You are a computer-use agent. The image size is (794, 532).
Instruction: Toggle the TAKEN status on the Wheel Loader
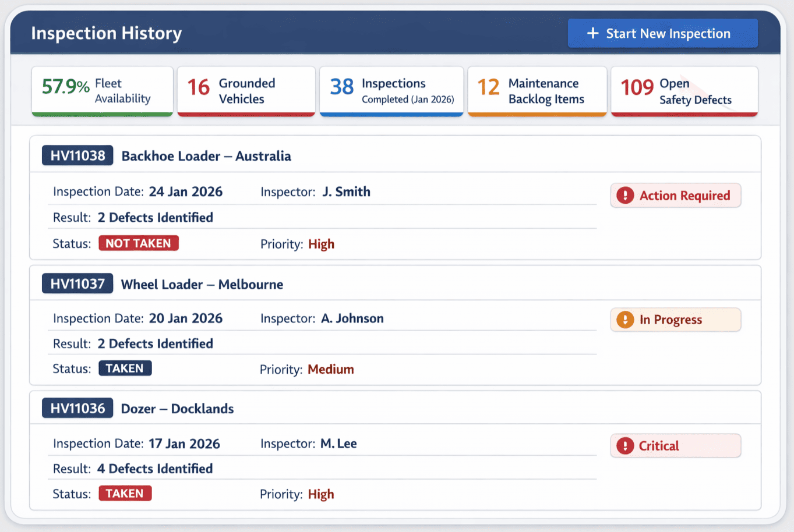click(125, 368)
